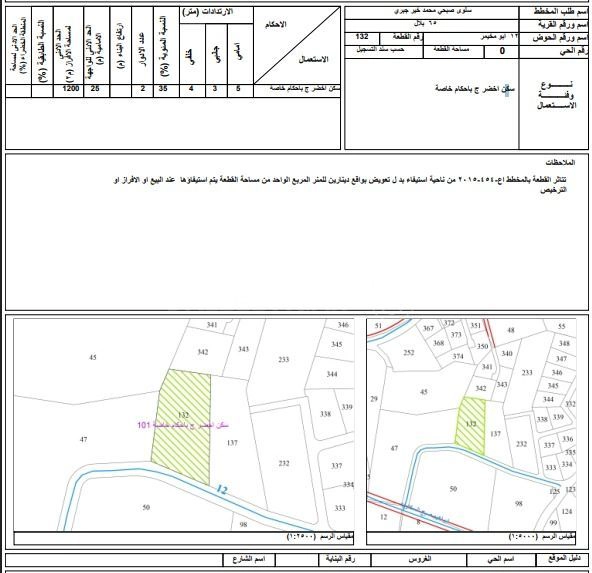Select parcel 367 on the overview map

point(428,328)
